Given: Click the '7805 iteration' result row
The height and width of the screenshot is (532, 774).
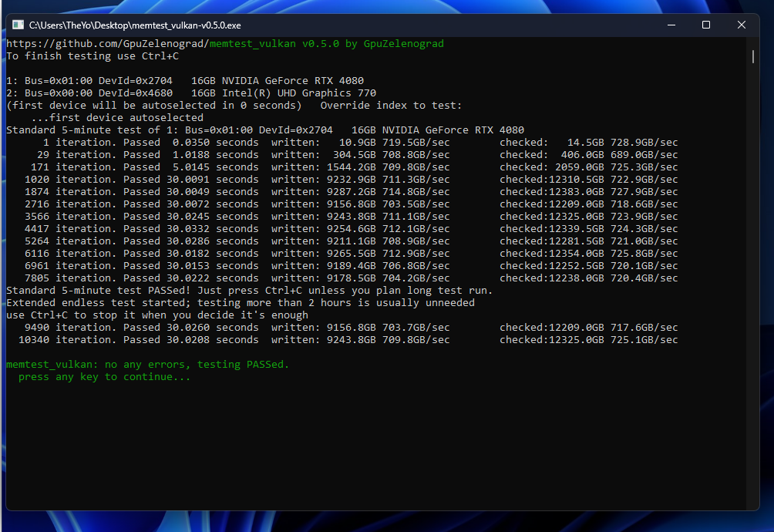Looking at the screenshot, I should [x=352, y=278].
